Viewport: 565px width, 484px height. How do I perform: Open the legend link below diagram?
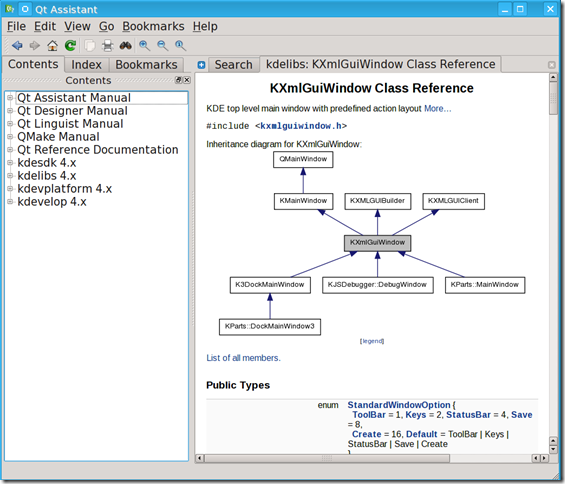(372, 341)
